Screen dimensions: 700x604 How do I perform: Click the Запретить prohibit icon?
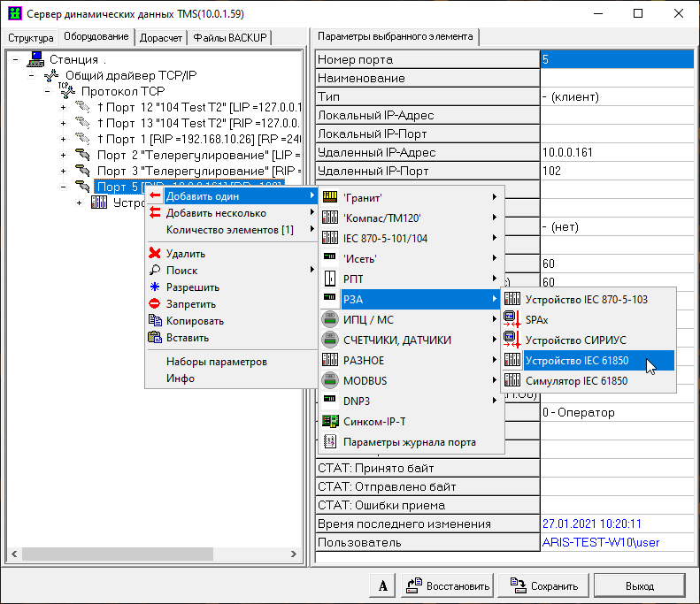(155, 304)
